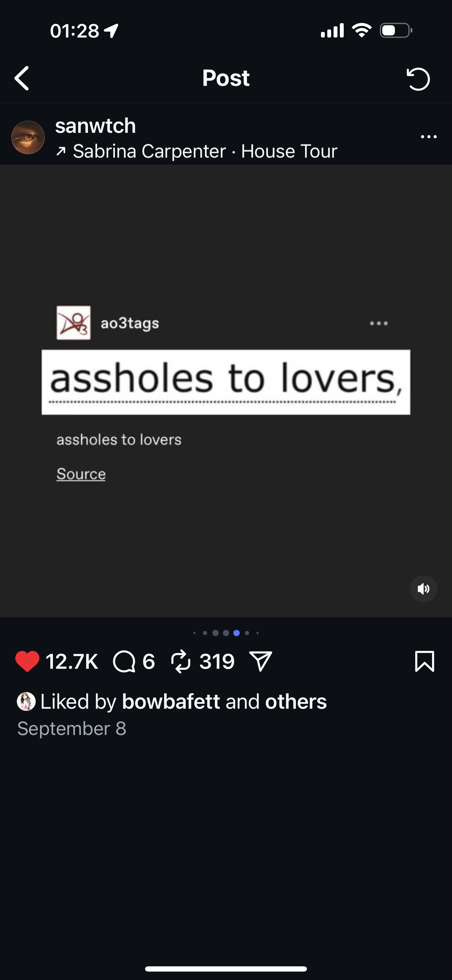Open sanwtch profile picture
The image size is (452, 980).
(x=28, y=137)
